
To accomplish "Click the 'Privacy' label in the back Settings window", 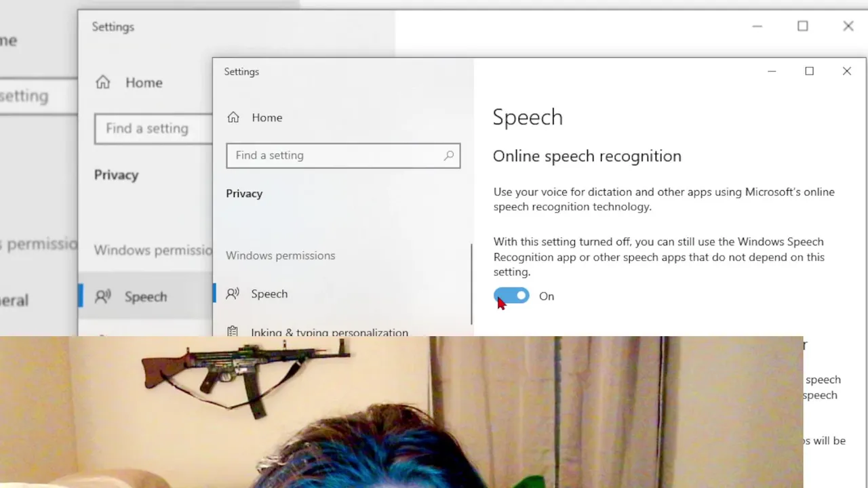I will pyautogui.click(x=116, y=175).
